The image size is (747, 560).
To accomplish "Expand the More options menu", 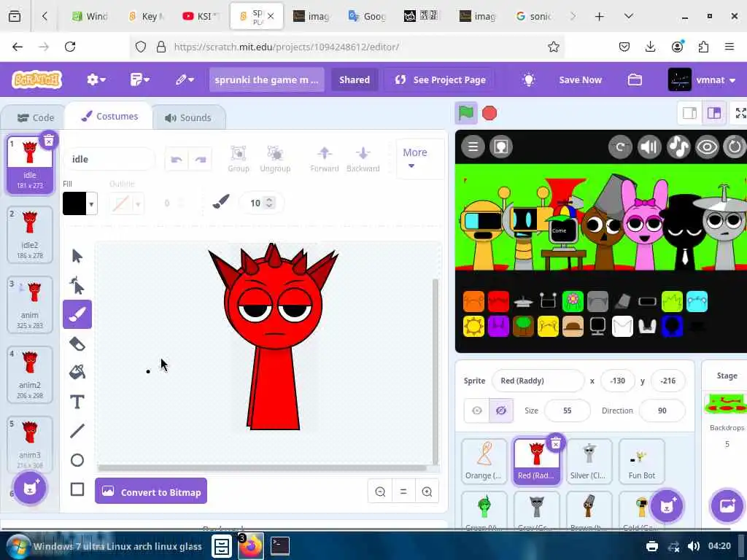I will point(415,158).
